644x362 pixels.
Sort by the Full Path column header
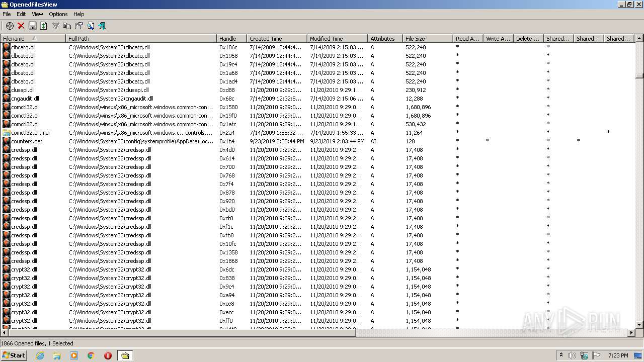[x=141, y=38]
